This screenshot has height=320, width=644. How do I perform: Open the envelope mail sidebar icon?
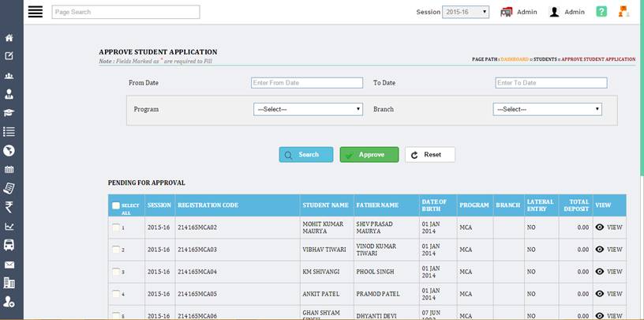[9, 265]
